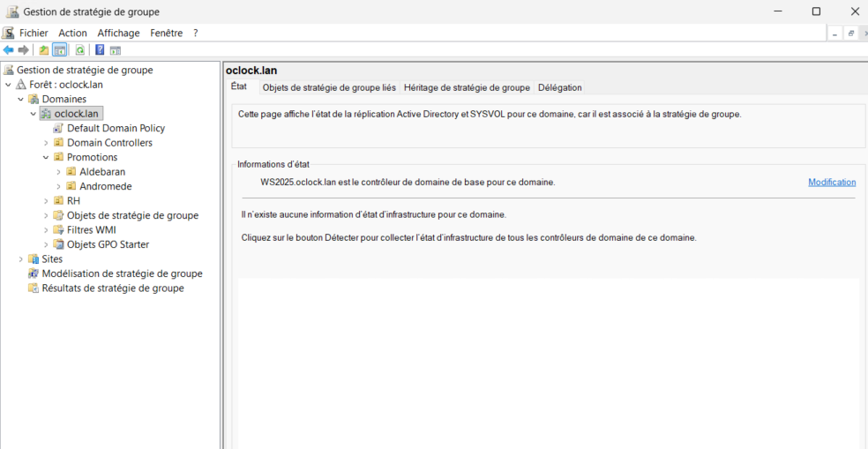
Task: Open the Action menu
Action: pyautogui.click(x=72, y=33)
